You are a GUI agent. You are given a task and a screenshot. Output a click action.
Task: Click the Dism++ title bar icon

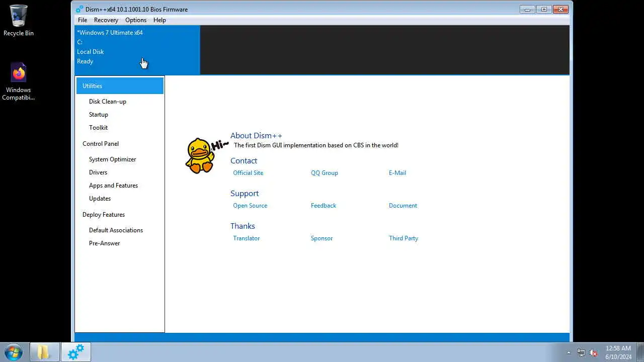pyautogui.click(x=79, y=10)
